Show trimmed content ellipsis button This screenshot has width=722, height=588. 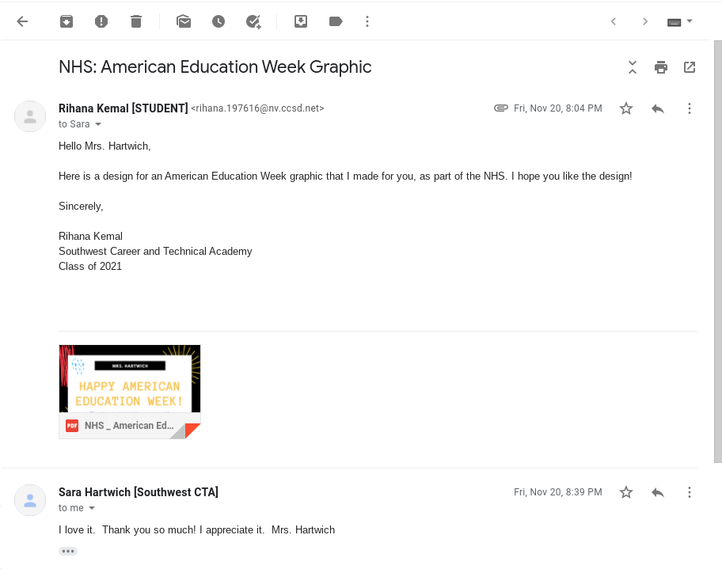point(68,551)
